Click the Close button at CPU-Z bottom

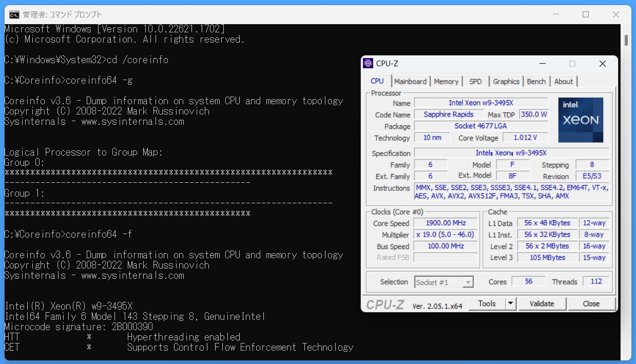click(x=591, y=303)
